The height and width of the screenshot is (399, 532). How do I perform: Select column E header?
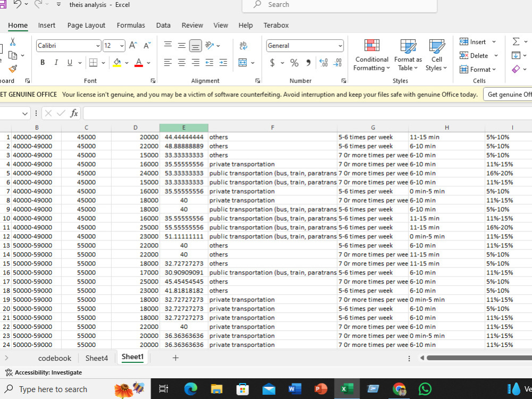click(184, 128)
